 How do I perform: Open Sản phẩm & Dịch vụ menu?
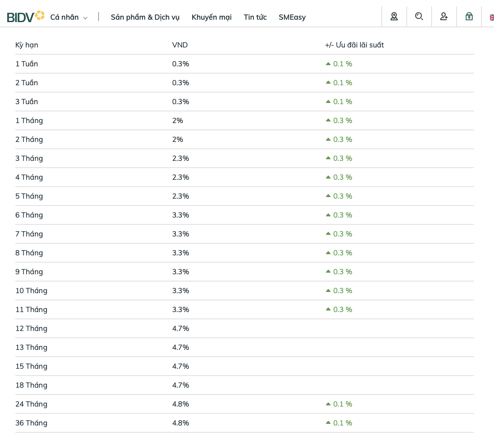click(145, 17)
